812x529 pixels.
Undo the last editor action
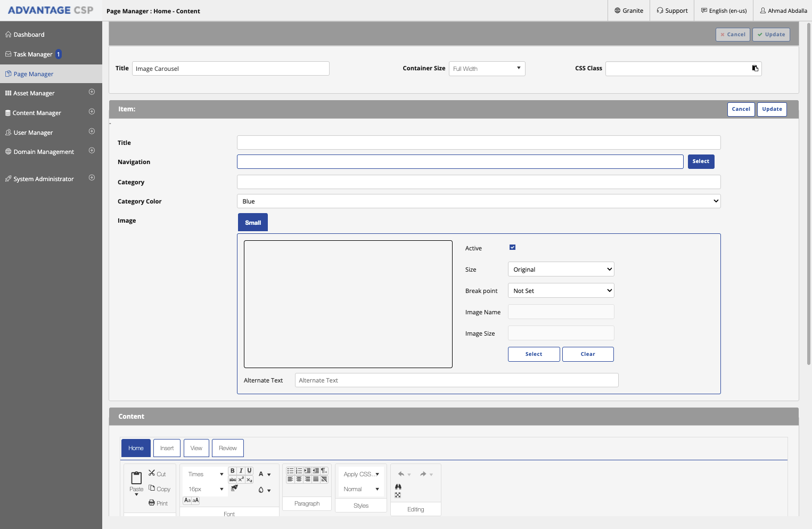[401, 474]
